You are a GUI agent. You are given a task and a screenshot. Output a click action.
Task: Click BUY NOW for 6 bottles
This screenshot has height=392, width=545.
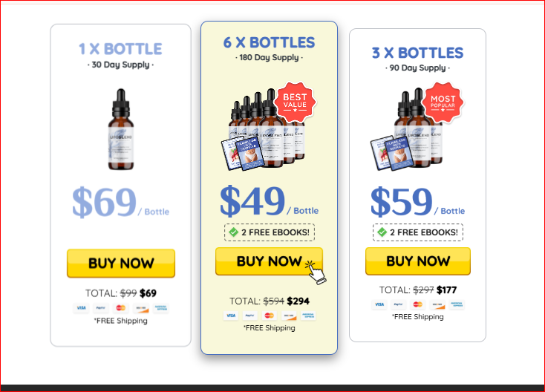[269, 261]
